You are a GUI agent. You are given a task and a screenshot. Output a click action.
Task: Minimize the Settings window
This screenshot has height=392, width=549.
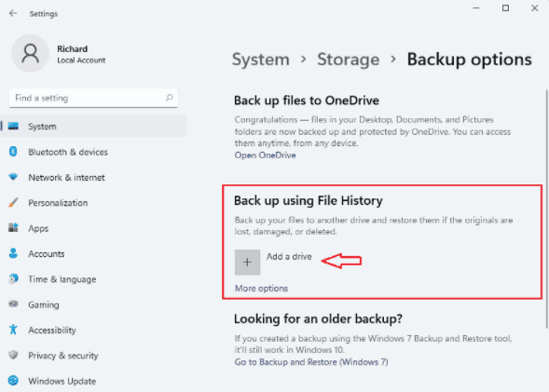pos(476,8)
